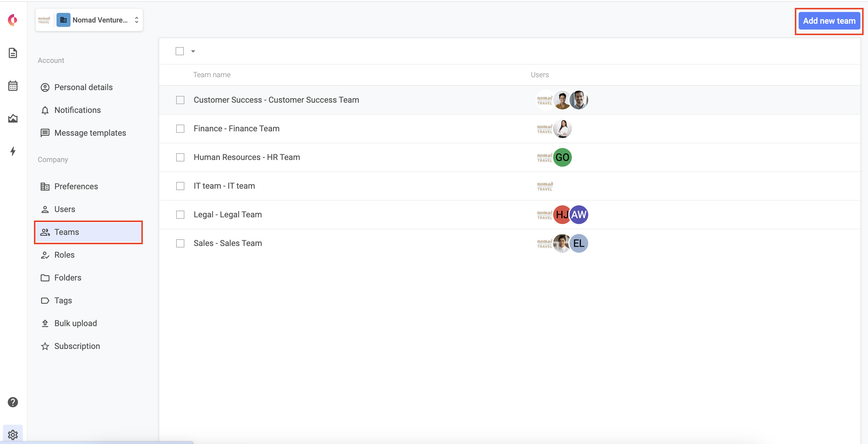The height and width of the screenshot is (444, 868).
Task: Open the calendar icon in left rail
Action: point(13,86)
